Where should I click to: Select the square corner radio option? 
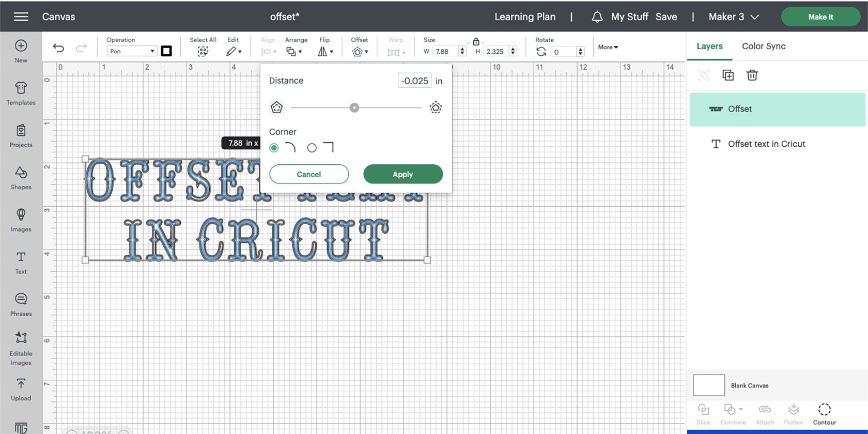click(312, 148)
